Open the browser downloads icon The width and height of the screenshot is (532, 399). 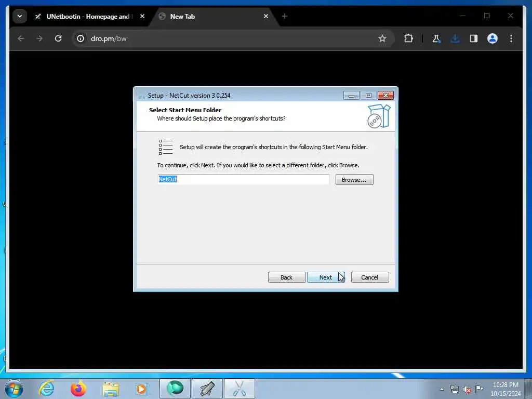coord(455,38)
